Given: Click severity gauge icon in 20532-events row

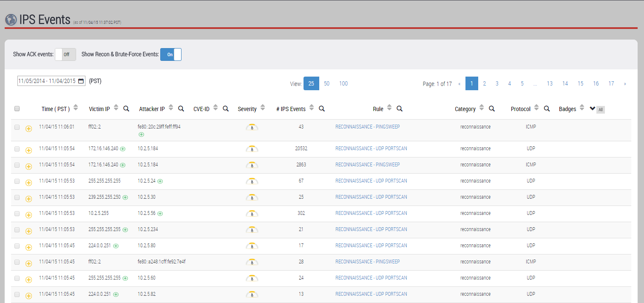Looking at the screenshot, I should 252,149.
